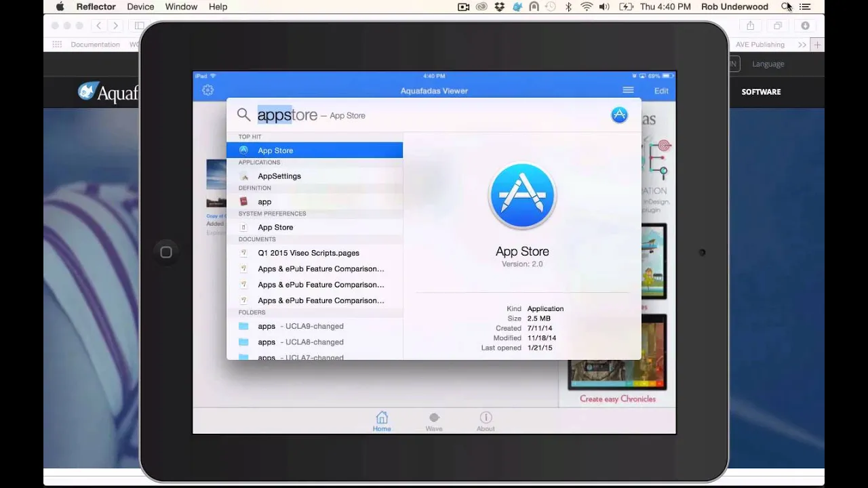The height and width of the screenshot is (488, 868).
Task: Open Safari downloads button
Action: point(805,26)
